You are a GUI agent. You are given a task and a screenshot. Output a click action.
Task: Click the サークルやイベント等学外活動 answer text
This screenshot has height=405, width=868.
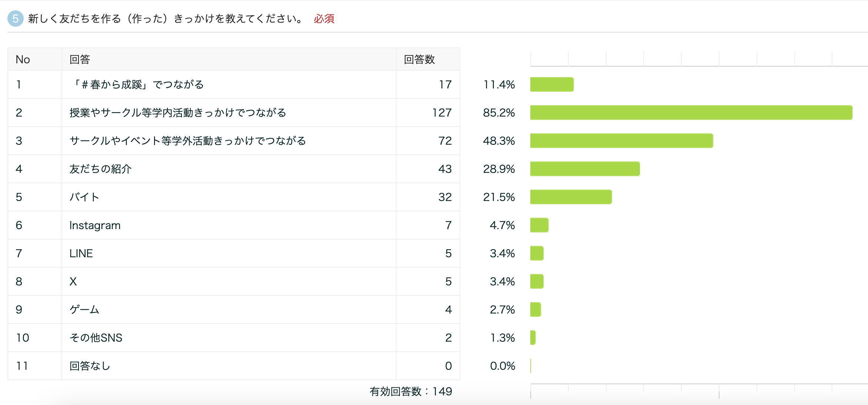pyautogui.click(x=187, y=141)
